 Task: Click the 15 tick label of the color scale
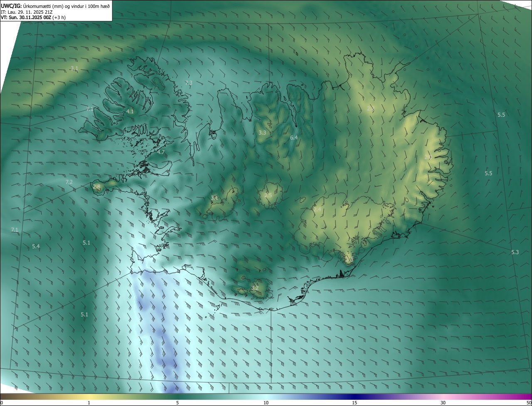[x=355, y=403]
